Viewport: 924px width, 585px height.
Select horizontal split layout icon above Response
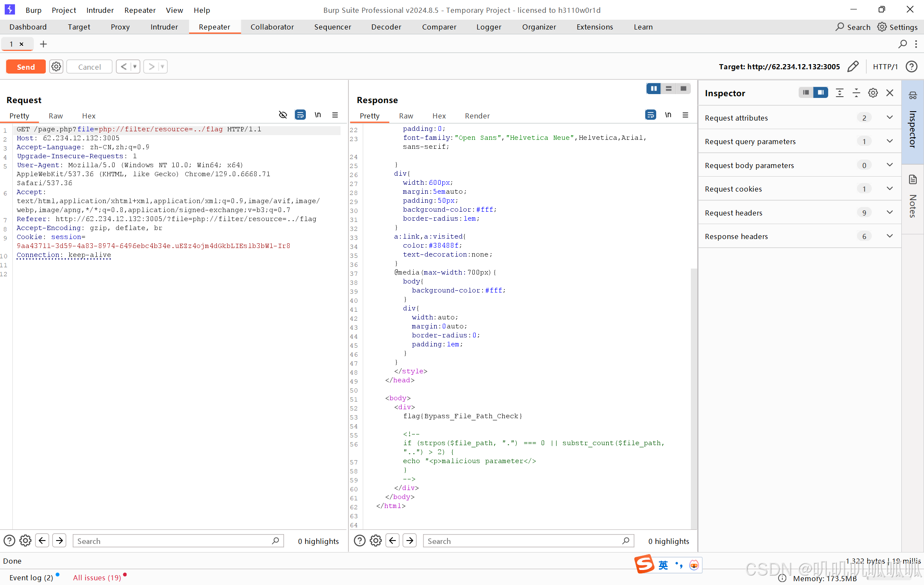669,89
